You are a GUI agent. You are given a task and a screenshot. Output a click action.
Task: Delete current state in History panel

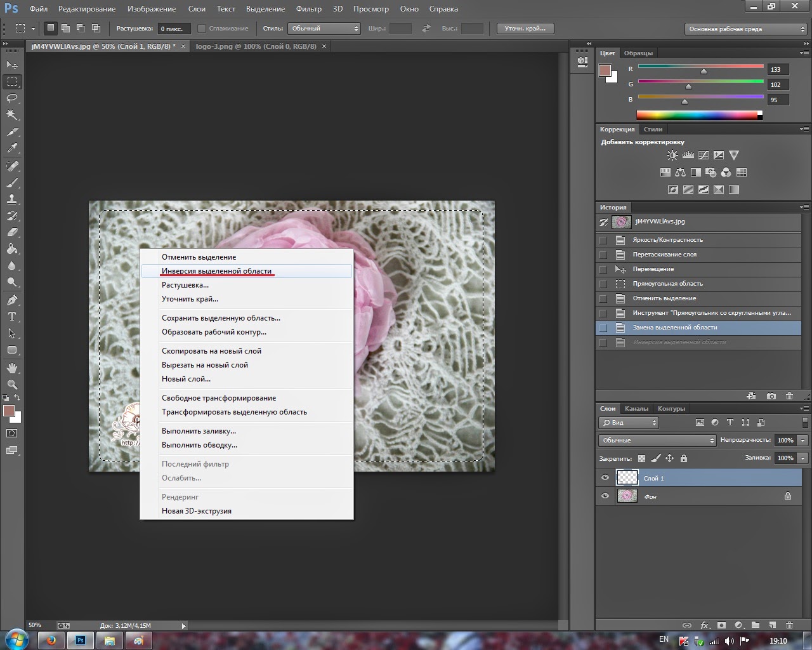(790, 396)
